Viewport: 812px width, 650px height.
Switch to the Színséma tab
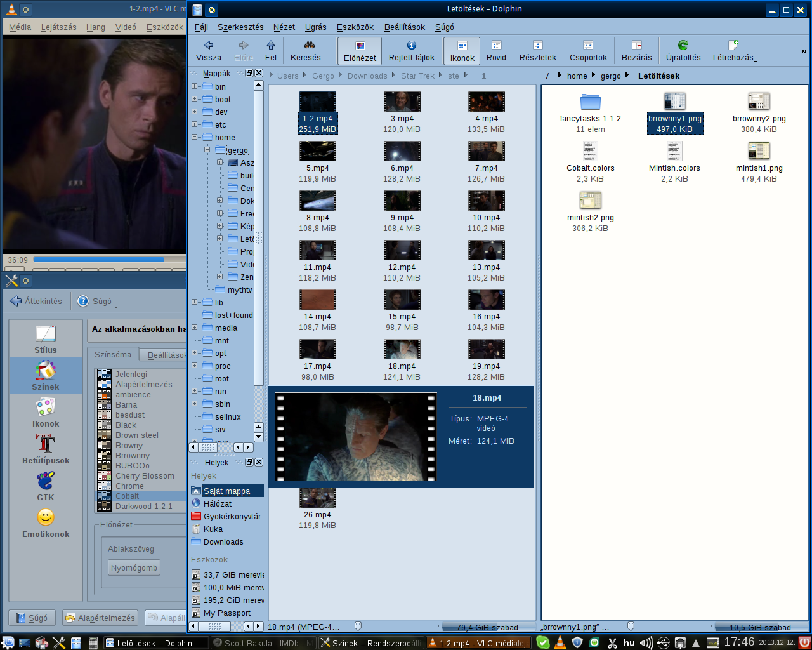[113, 355]
